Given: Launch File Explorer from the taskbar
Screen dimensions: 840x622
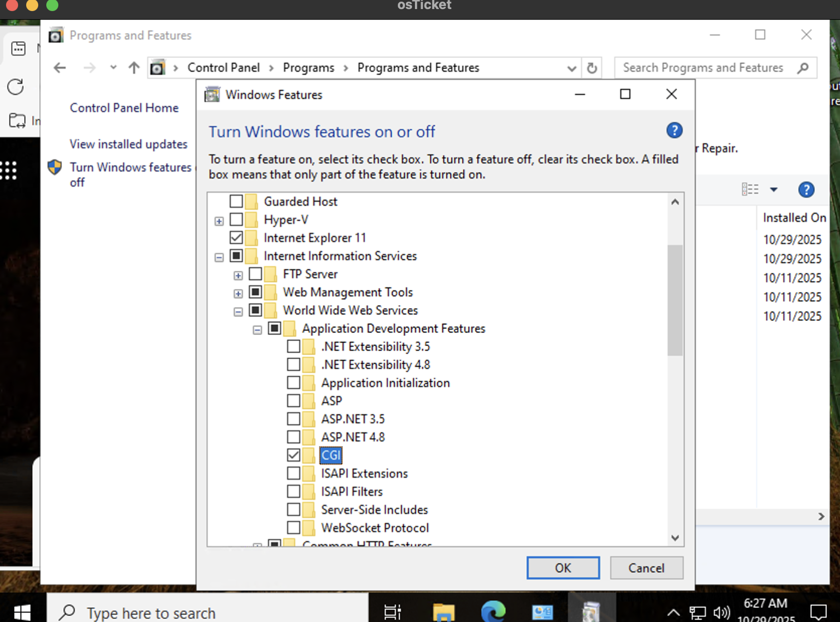Looking at the screenshot, I should (443, 612).
